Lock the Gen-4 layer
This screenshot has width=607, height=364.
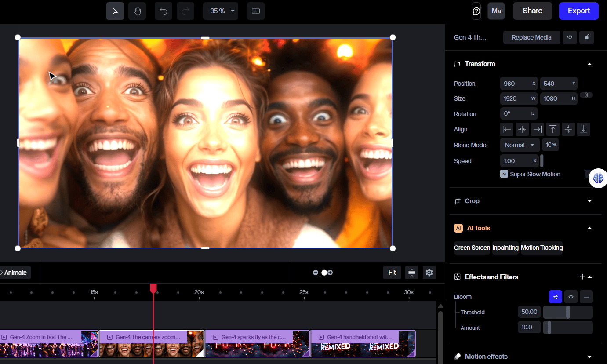click(x=586, y=37)
